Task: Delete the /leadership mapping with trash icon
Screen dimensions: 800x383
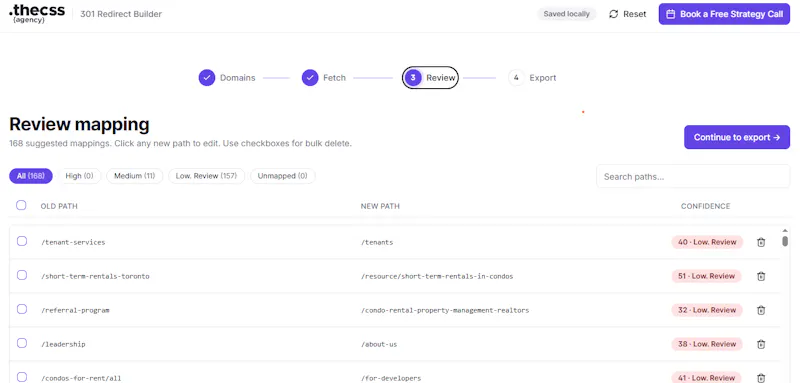Action: [761, 344]
